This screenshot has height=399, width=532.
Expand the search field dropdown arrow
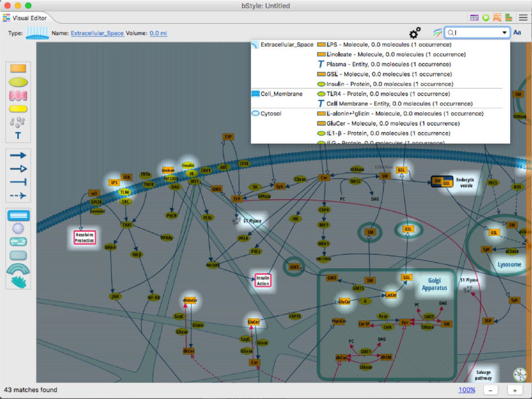pos(505,32)
